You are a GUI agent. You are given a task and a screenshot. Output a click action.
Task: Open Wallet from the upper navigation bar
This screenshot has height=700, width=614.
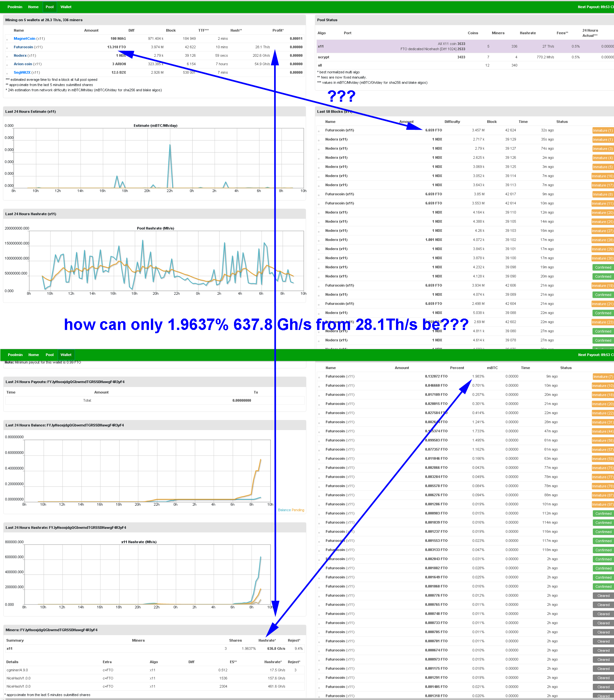pos(66,7)
